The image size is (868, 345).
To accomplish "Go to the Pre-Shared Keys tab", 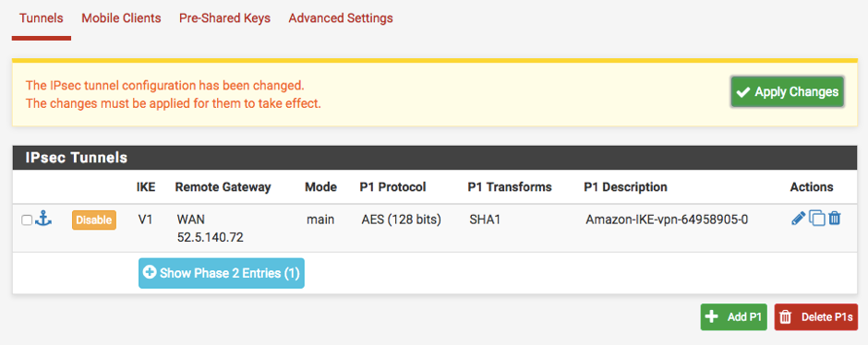I will click(x=224, y=18).
